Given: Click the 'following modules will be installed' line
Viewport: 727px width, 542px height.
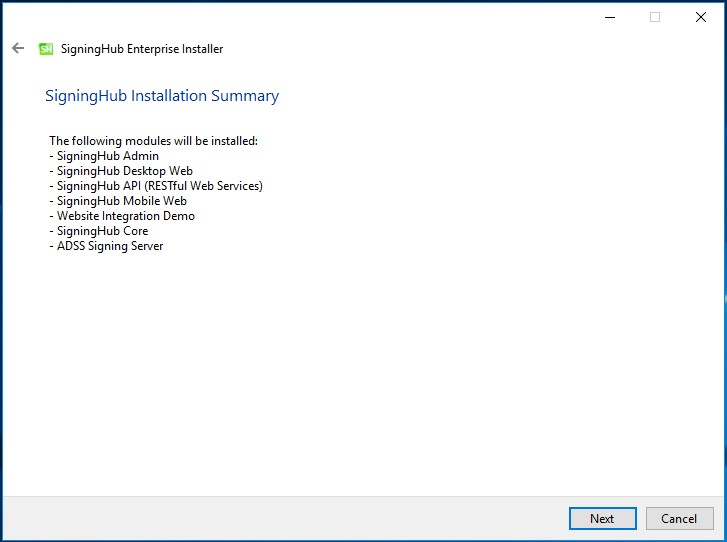Looking at the screenshot, I should click(x=153, y=140).
